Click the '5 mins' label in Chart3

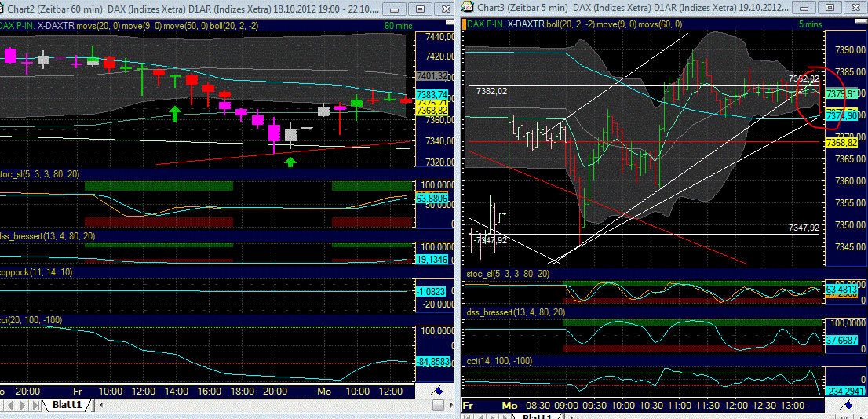(x=811, y=24)
